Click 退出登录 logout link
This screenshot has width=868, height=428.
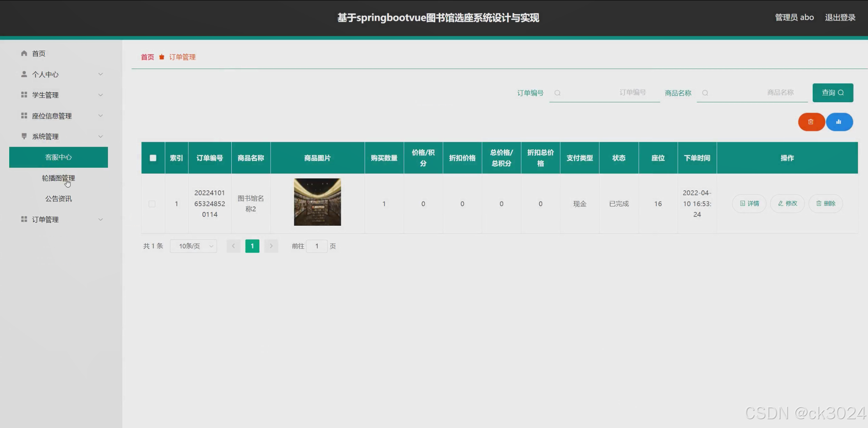[x=840, y=18]
